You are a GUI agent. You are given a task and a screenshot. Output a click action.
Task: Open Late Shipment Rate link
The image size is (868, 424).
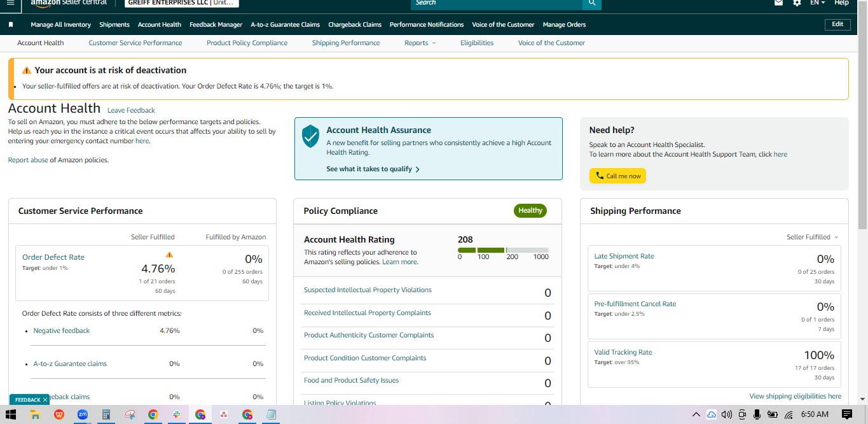tap(624, 256)
